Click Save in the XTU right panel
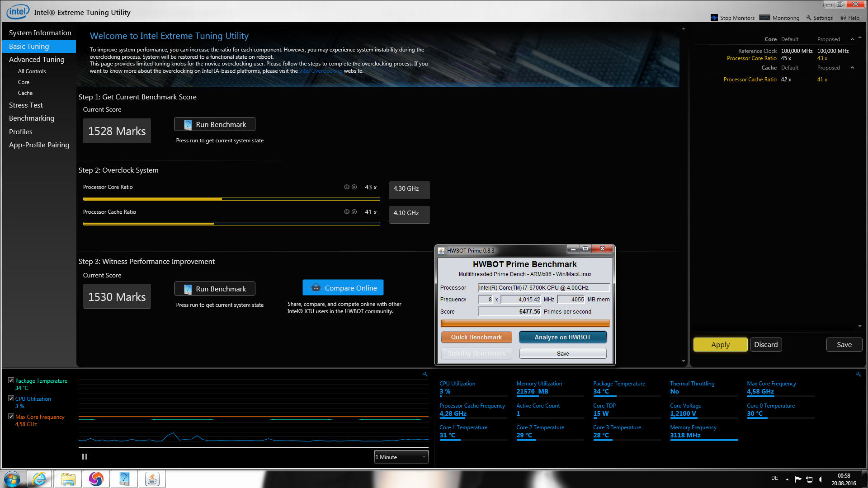 point(844,345)
